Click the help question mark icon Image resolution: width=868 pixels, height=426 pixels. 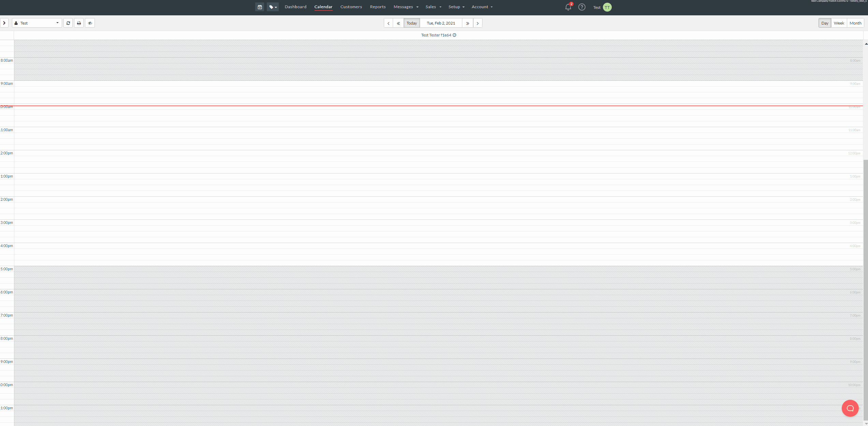(582, 7)
